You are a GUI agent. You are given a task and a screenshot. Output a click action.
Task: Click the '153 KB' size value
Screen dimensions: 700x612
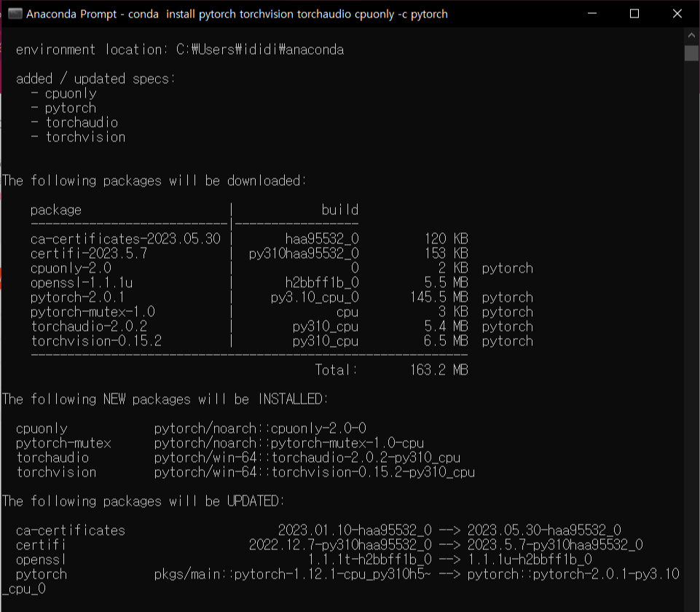(x=447, y=254)
